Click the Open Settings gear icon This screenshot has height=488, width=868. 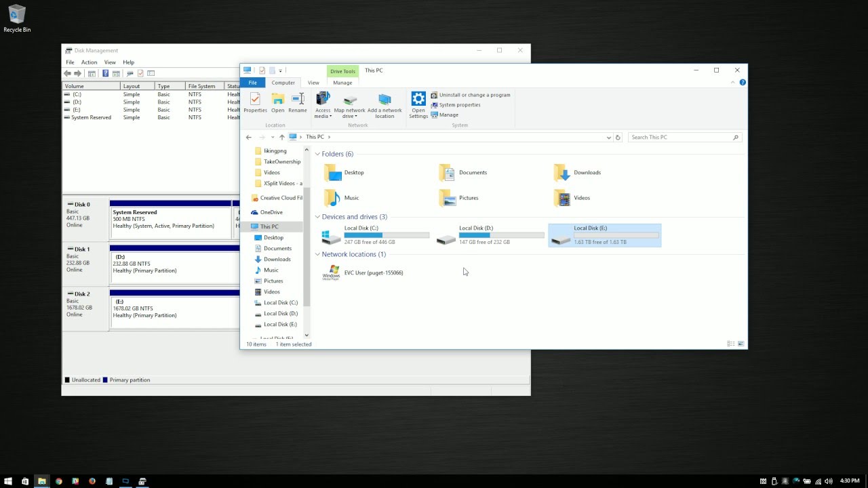coord(418,105)
